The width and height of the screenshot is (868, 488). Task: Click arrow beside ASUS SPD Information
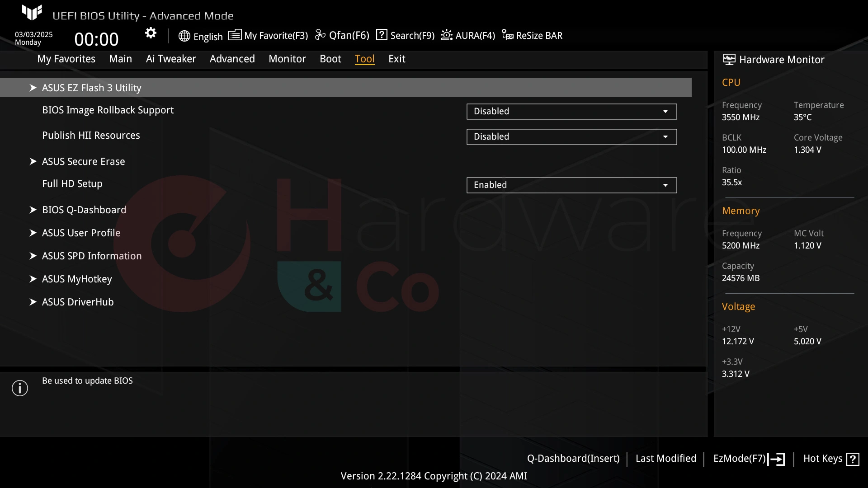(x=33, y=256)
